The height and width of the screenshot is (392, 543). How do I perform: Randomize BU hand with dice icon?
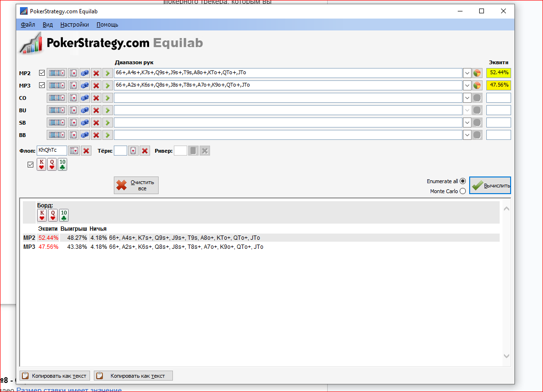pyautogui.click(x=85, y=110)
